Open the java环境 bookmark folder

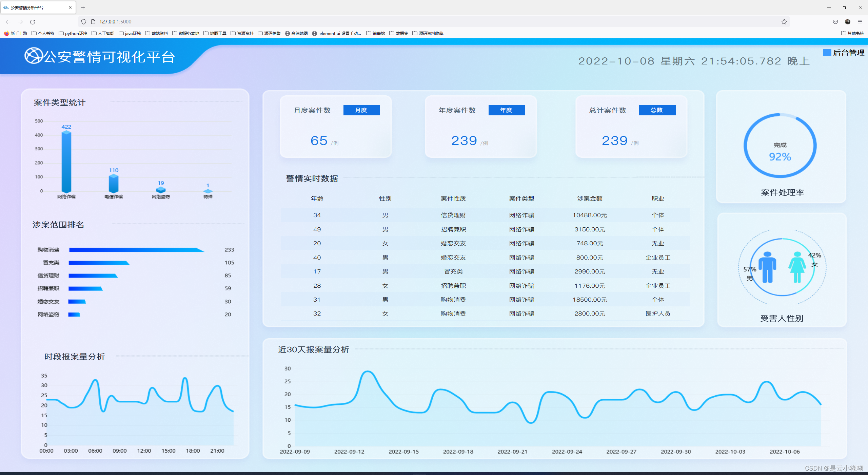coord(130,33)
